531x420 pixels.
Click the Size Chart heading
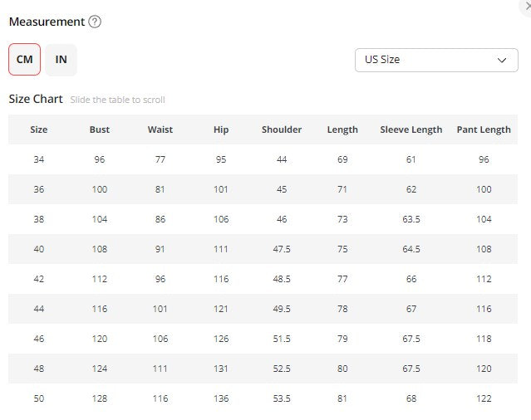pos(36,99)
